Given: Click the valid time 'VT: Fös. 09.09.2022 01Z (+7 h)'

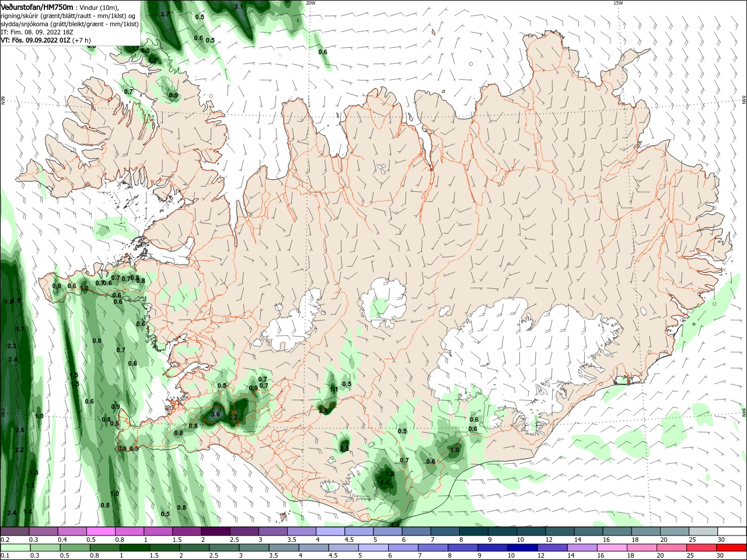Looking at the screenshot, I should click(x=46, y=40).
